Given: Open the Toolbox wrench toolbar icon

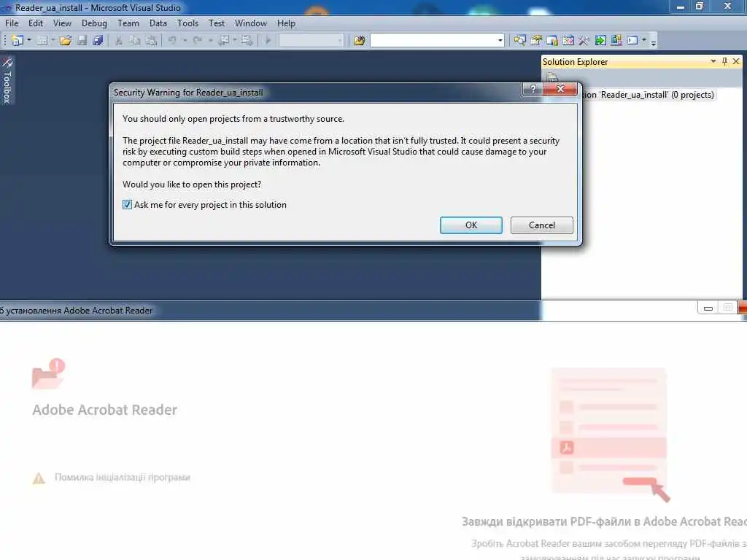Looking at the screenshot, I should [x=584, y=41].
